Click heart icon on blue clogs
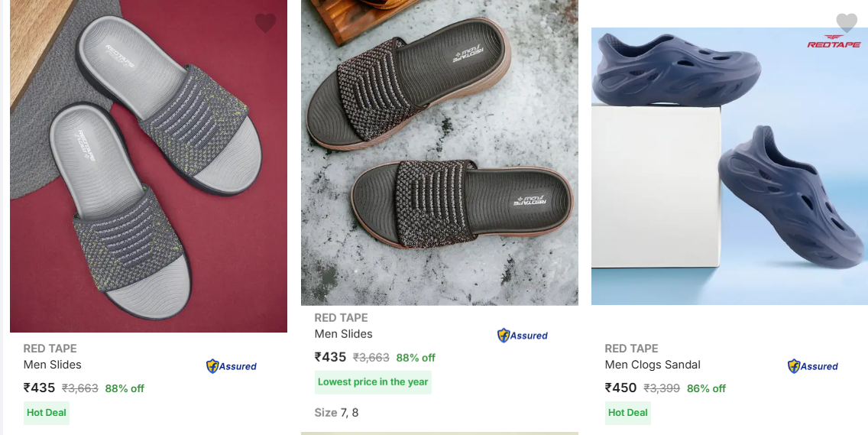This screenshot has height=435, width=868. point(847,23)
